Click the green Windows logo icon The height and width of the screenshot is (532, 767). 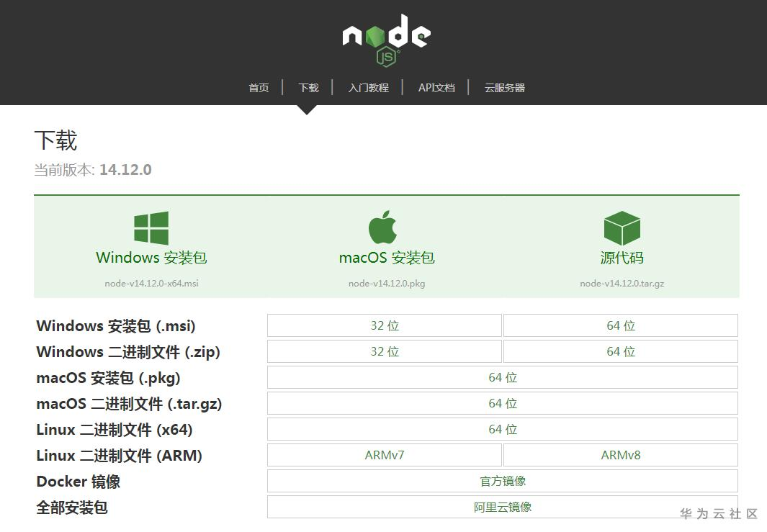click(151, 228)
